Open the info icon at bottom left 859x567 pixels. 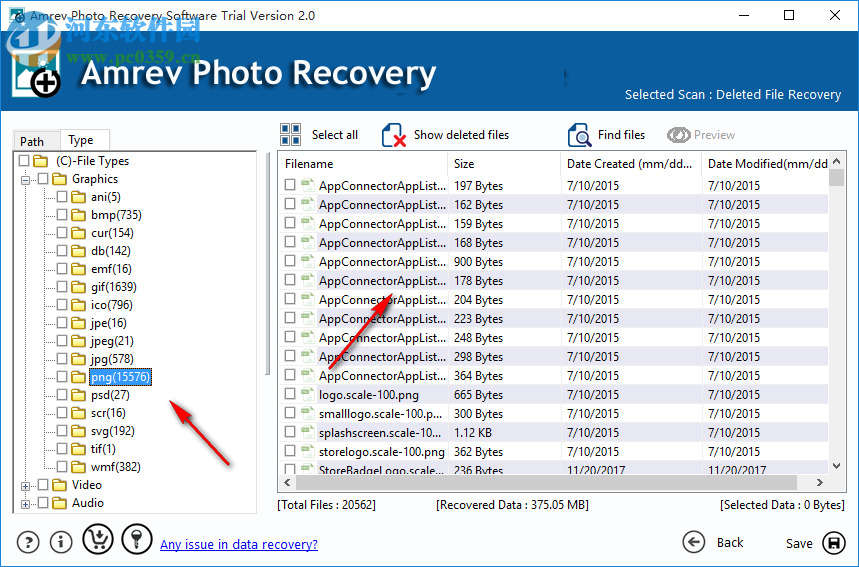pos(61,542)
